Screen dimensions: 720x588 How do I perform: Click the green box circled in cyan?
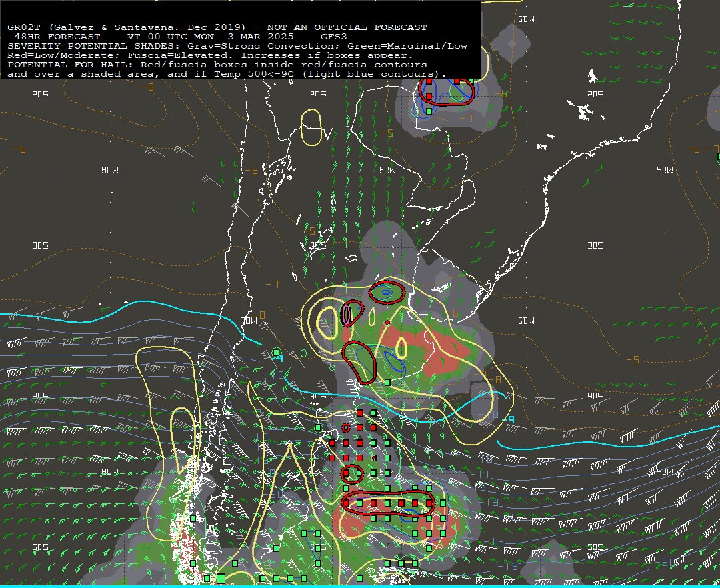click(277, 353)
